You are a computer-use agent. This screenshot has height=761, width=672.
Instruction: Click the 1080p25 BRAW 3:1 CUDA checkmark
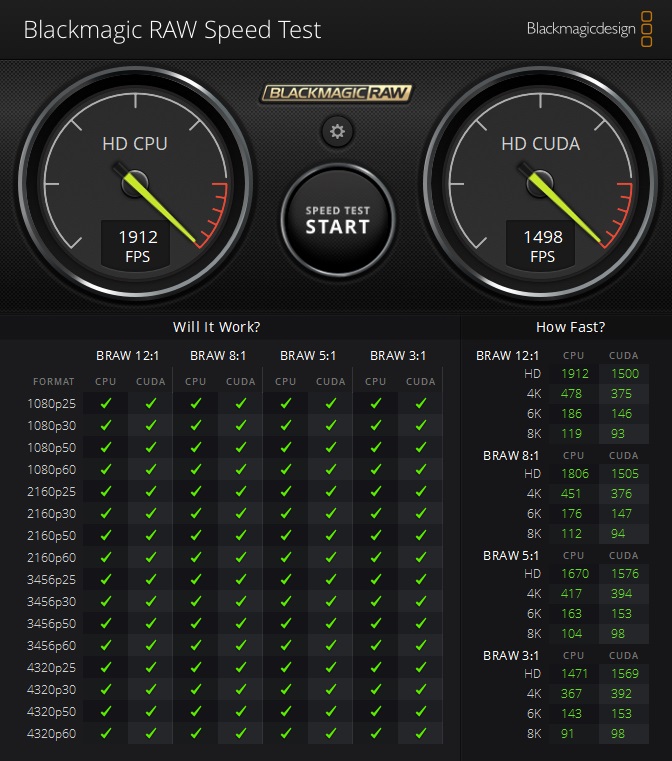click(421, 403)
